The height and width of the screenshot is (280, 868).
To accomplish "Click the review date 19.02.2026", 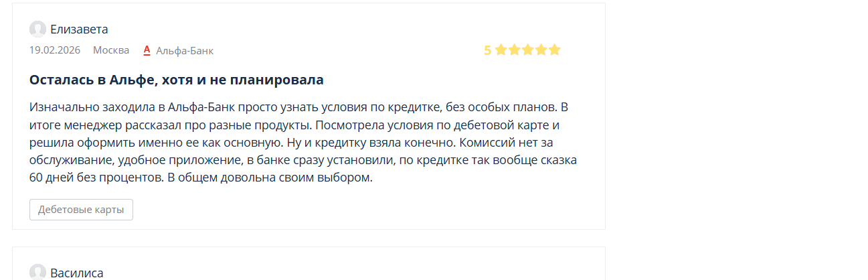I will [54, 50].
